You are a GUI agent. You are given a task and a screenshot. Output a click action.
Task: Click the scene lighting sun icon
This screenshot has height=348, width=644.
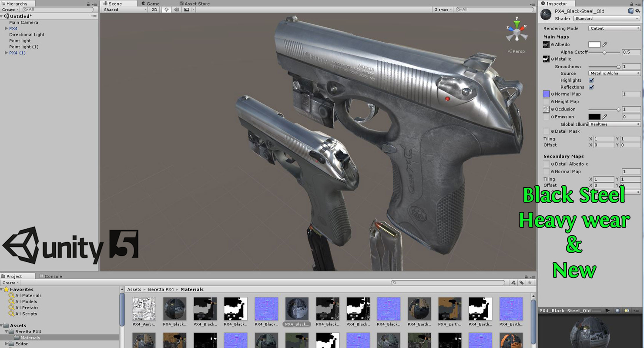click(x=167, y=9)
